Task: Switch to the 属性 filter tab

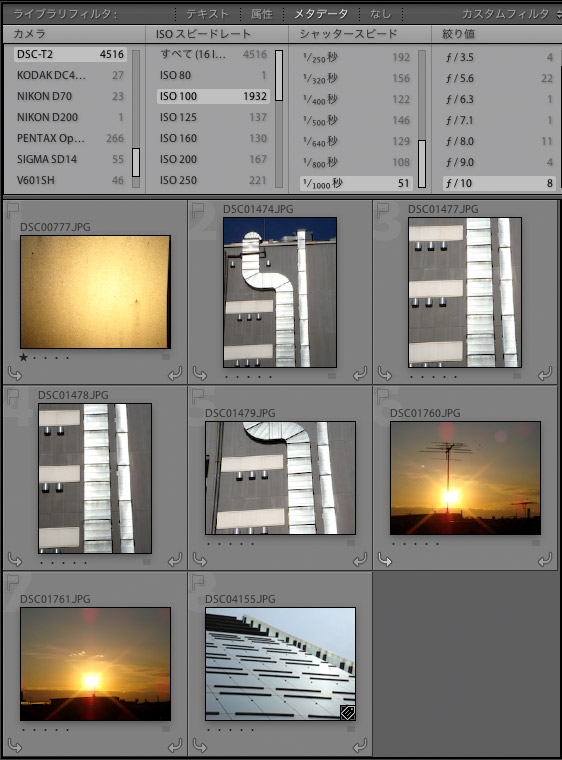Action: [261, 14]
